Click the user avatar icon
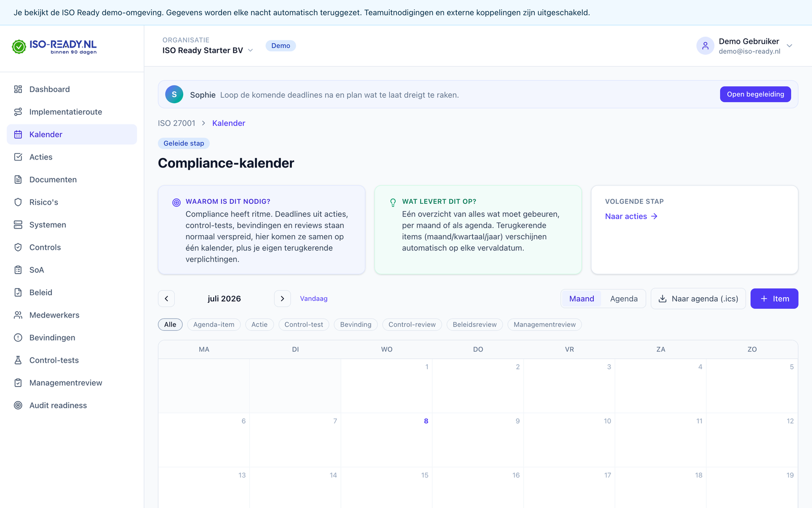 [x=705, y=46]
